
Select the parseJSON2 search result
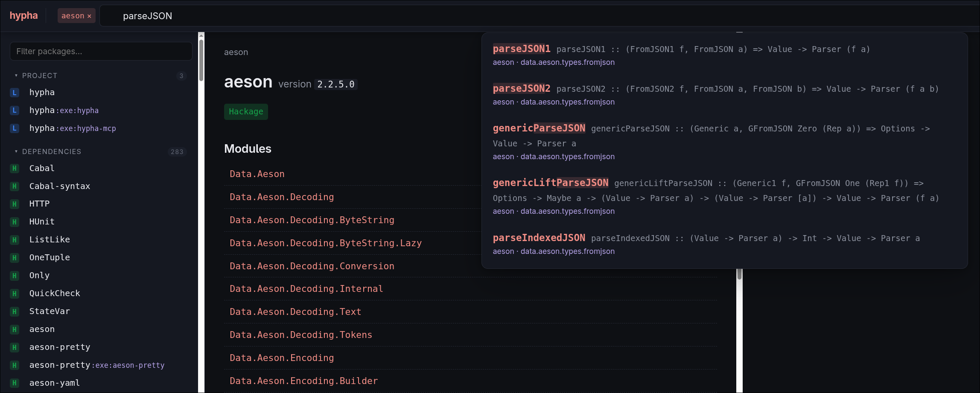(724, 95)
